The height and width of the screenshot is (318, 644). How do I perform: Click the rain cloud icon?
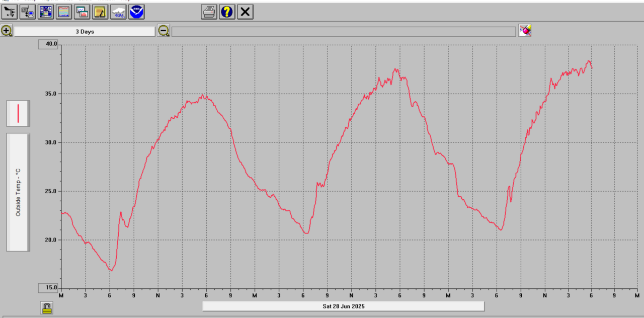pyautogui.click(x=118, y=12)
